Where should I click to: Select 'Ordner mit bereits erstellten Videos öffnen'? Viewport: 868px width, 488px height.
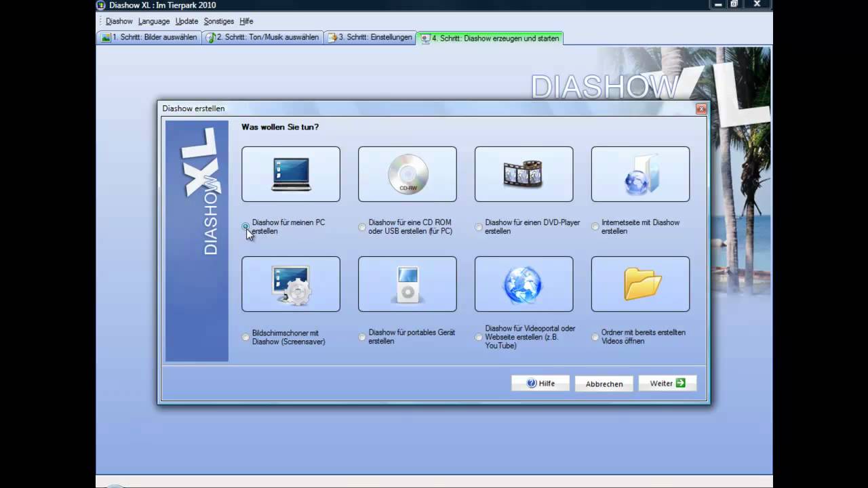[x=595, y=337]
